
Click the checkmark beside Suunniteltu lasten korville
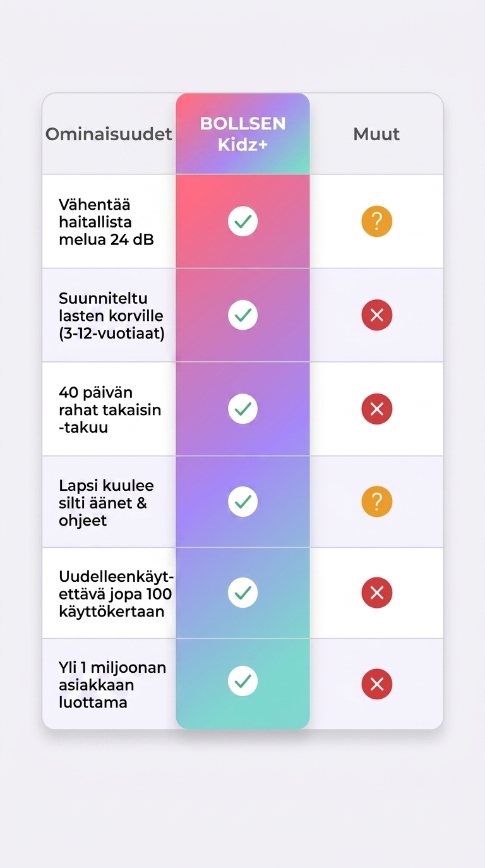click(242, 315)
